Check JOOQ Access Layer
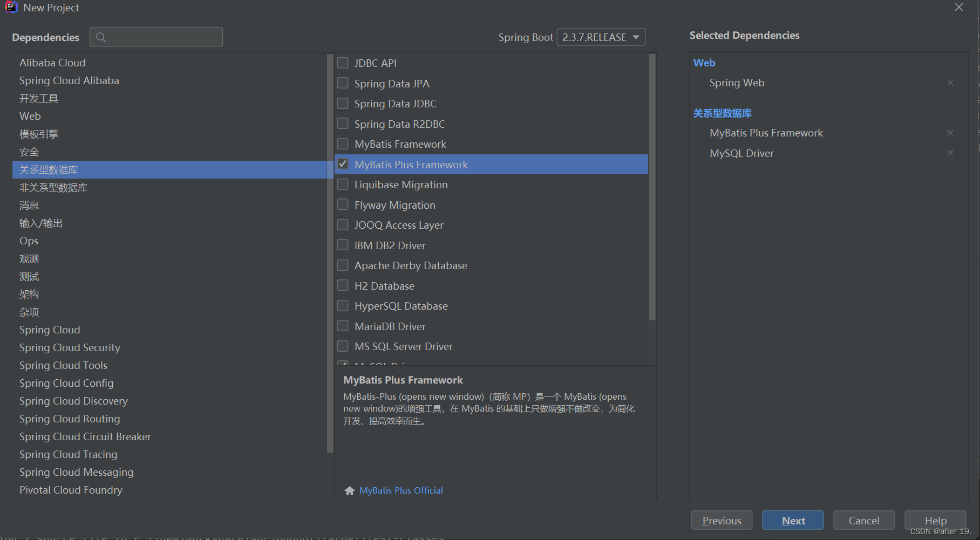This screenshot has height=540, width=980. (343, 225)
